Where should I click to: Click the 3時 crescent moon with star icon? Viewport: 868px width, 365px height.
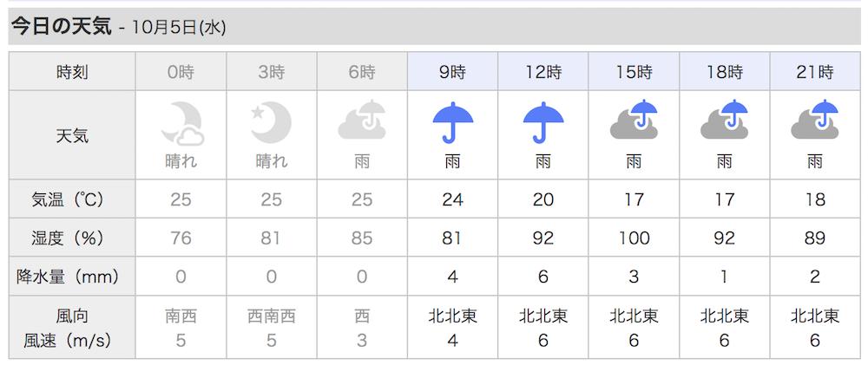click(x=271, y=123)
